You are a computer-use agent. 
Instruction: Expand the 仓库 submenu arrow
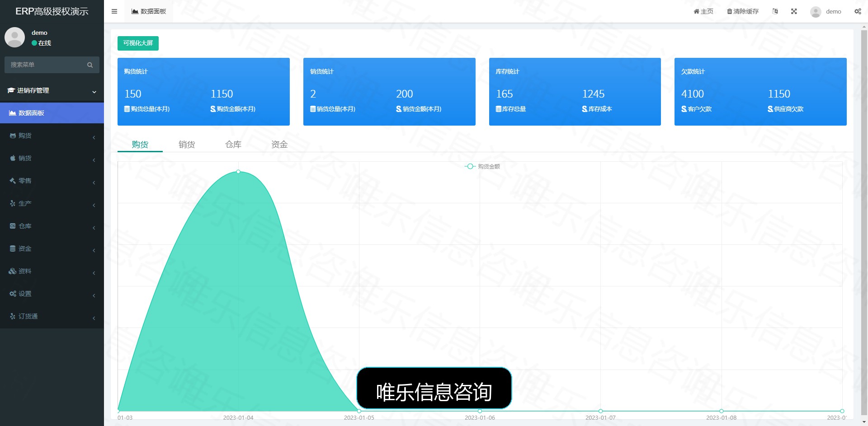tap(94, 228)
